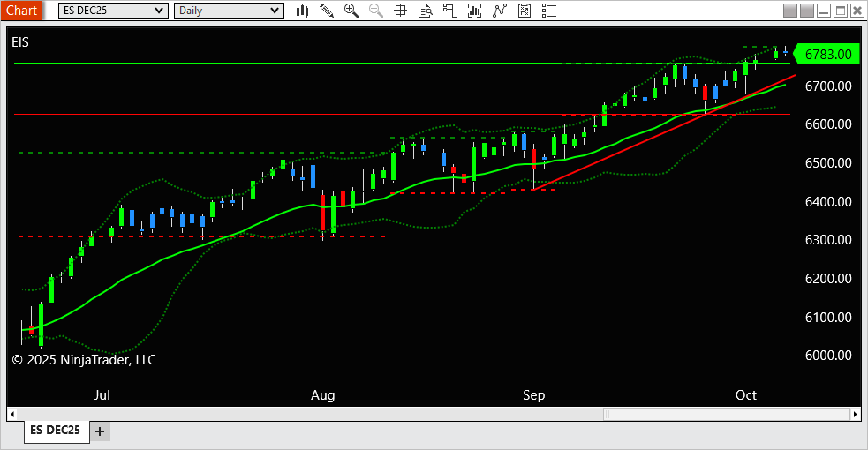Click the 6100.00 price axis label
The height and width of the screenshot is (450, 868).
coord(828,318)
